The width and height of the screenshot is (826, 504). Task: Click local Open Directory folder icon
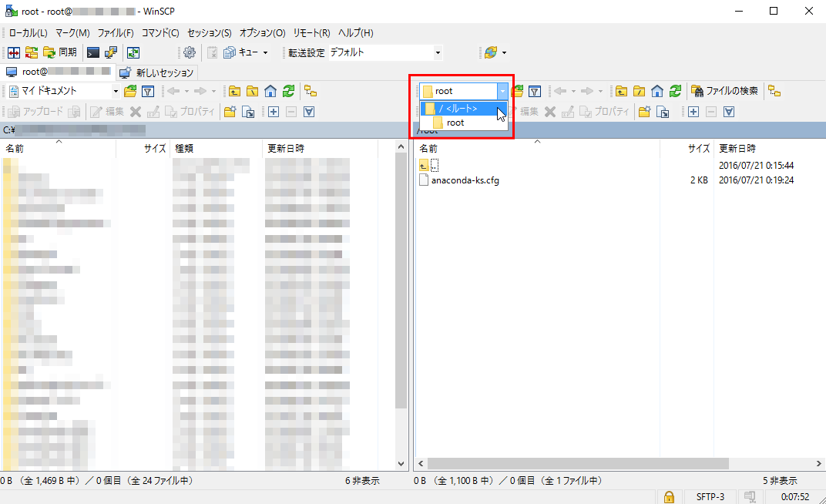coord(130,92)
